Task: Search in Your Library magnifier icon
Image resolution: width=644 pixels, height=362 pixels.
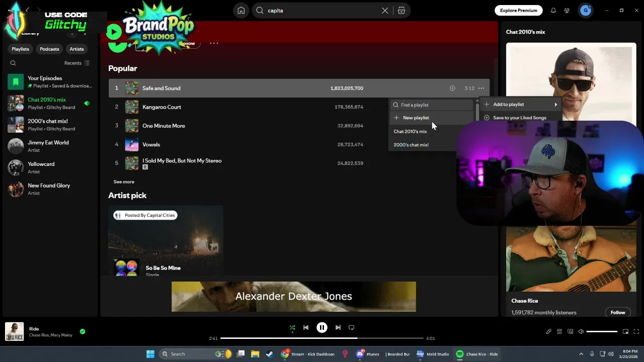Action: point(13,63)
